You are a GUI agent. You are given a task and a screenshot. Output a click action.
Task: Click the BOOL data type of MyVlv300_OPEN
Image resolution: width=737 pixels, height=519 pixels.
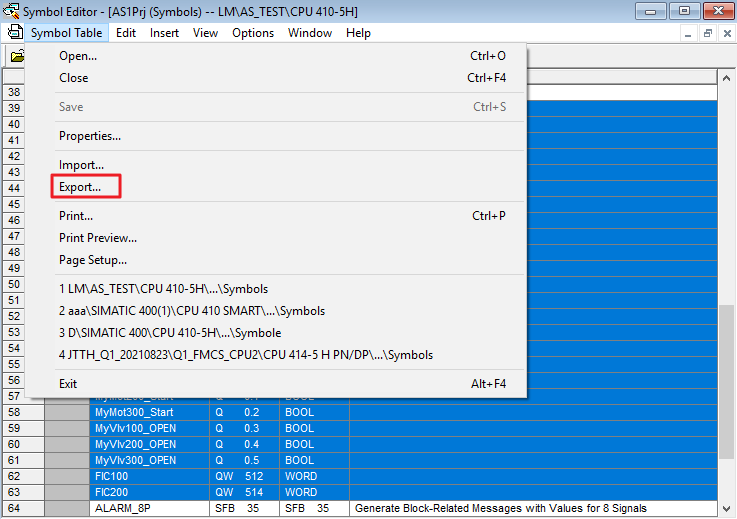click(x=314, y=460)
